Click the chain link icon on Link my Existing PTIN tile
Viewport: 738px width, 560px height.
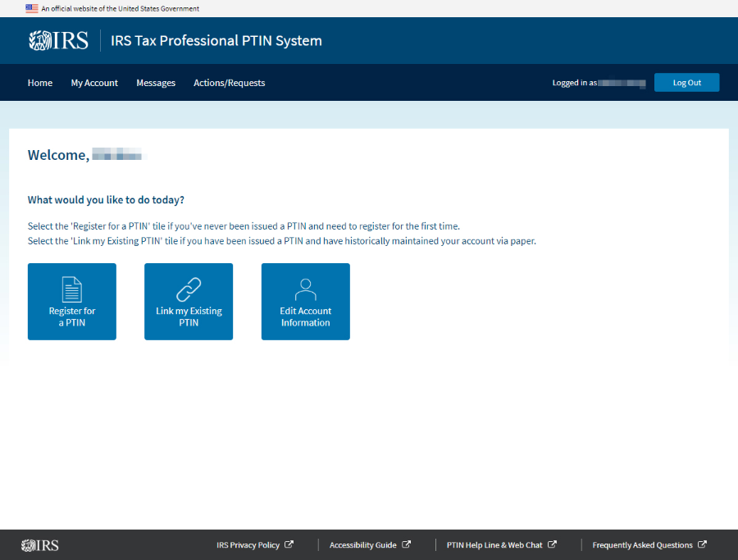(x=189, y=289)
